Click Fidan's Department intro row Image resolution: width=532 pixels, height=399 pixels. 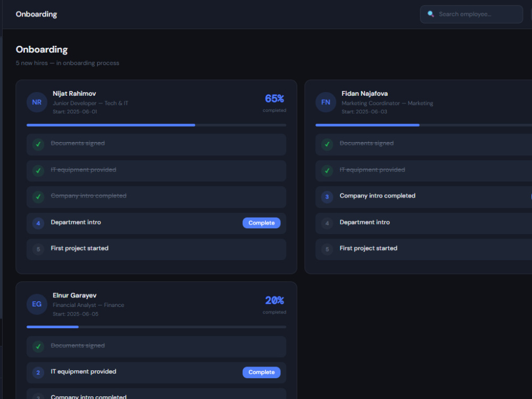tap(424, 223)
